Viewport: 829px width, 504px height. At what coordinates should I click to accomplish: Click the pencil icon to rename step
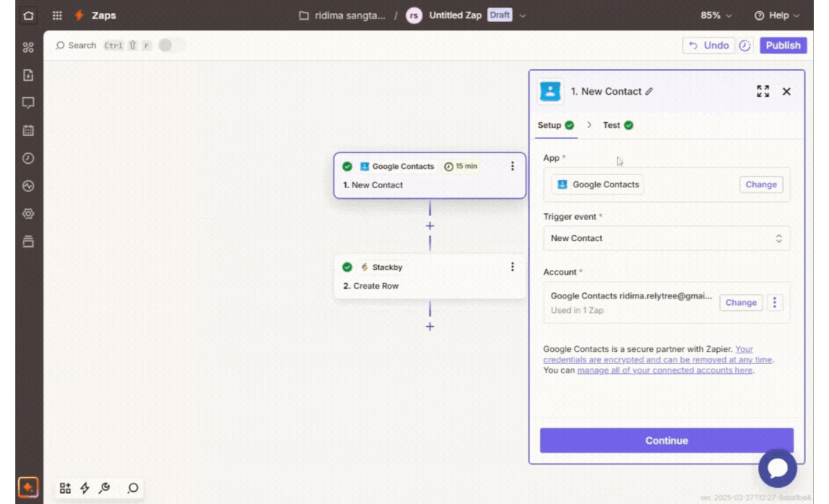(649, 91)
